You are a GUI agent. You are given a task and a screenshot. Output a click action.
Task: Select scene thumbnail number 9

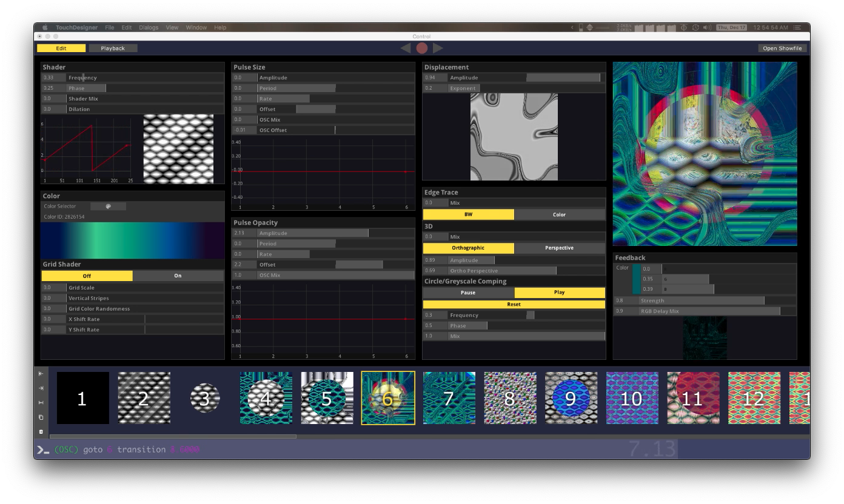point(571,398)
